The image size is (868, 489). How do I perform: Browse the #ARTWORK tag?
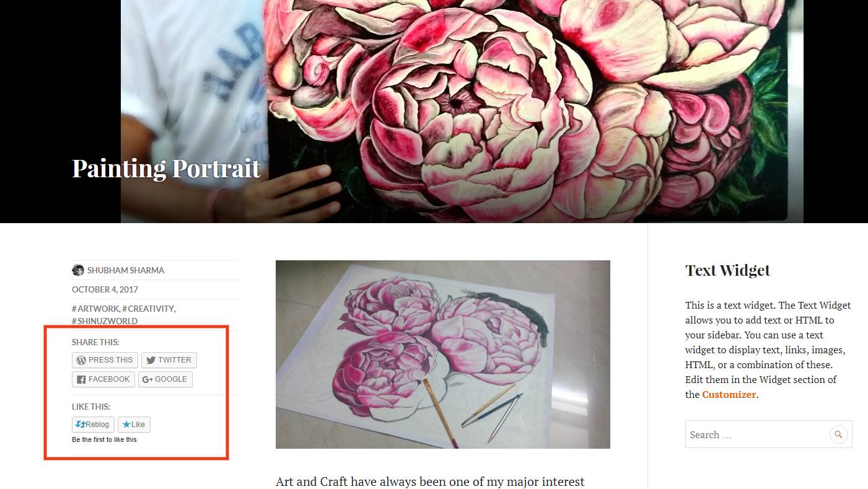coord(95,309)
